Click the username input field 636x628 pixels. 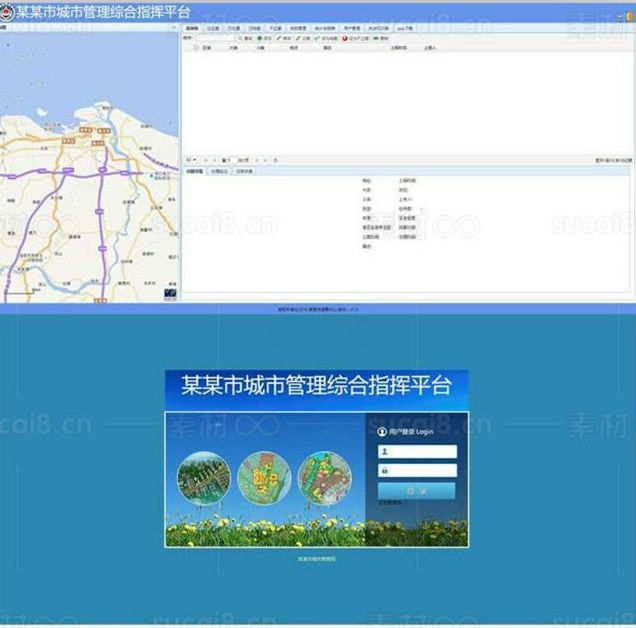click(417, 452)
